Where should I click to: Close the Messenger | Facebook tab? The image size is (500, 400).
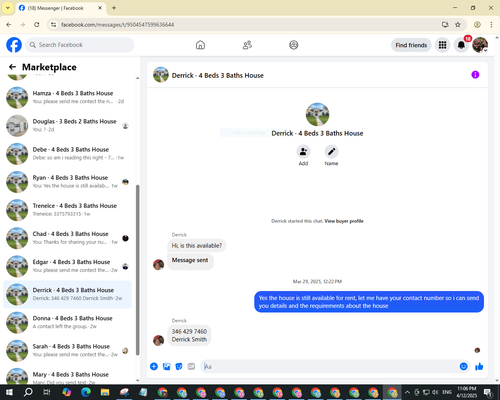click(x=100, y=8)
